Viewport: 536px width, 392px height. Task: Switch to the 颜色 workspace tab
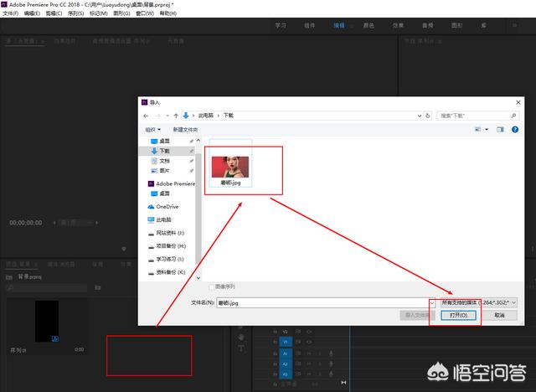click(368, 26)
